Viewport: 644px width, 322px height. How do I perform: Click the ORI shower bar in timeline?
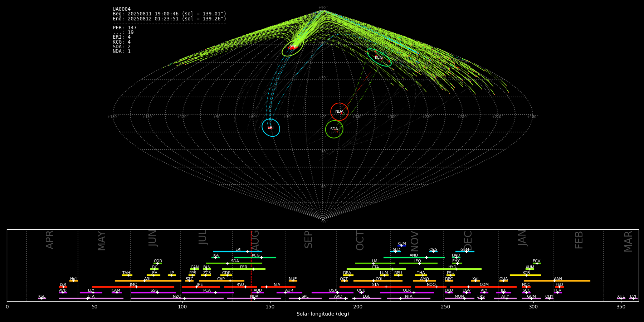click(378, 281)
